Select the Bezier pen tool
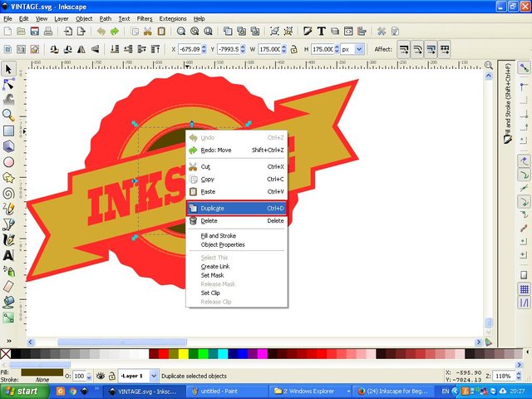Viewport: 532px width, 399px height. click(8, 224)
